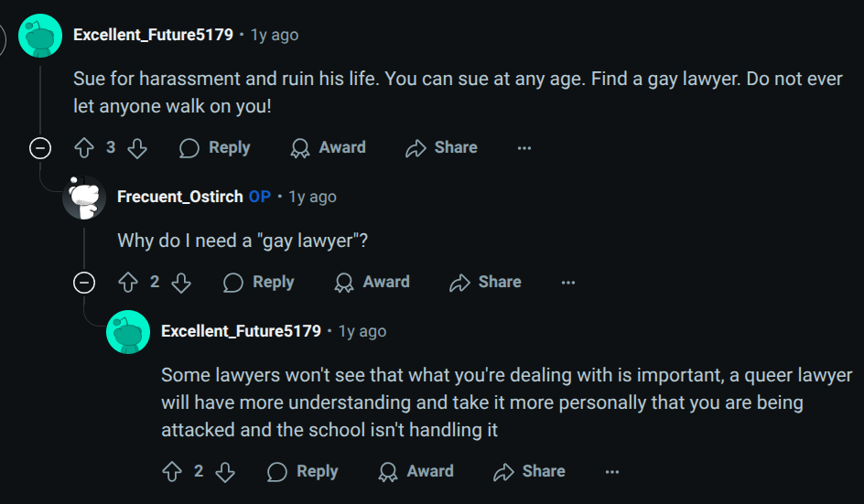Share the top comment

point(441,147)
